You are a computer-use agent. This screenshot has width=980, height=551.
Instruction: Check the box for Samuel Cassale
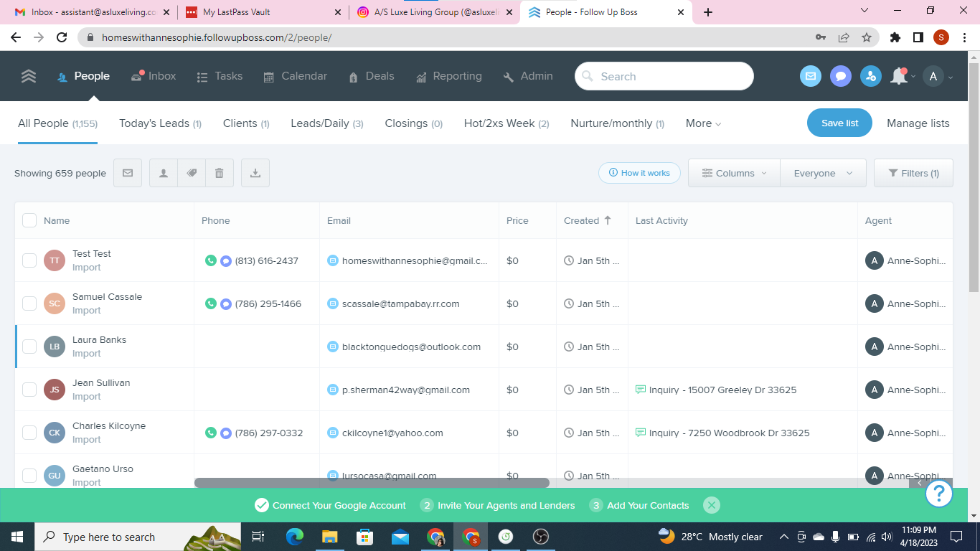pos(29,303)
